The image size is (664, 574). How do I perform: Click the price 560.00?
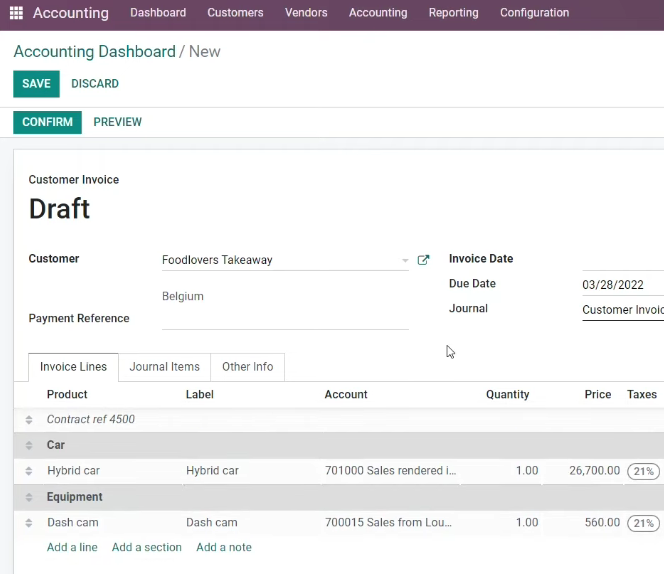(602, 523)
